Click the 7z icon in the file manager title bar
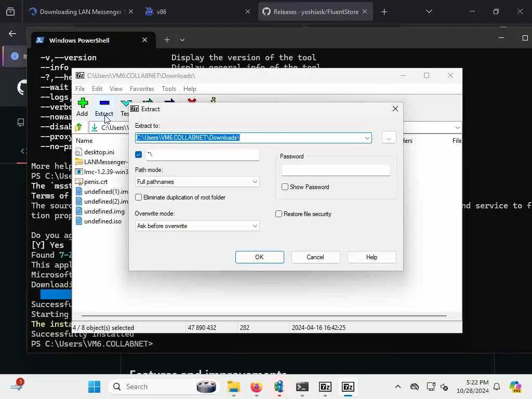 pyautogui.click(x=80, y=76)
